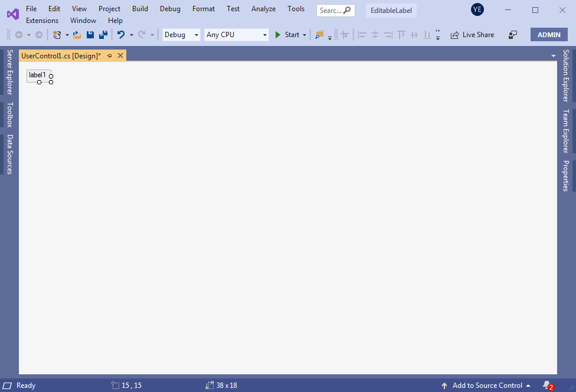The height and width of the screenshot is (392, 576).
Task: Click the Open File folder icon
Action: pos(77,35)
